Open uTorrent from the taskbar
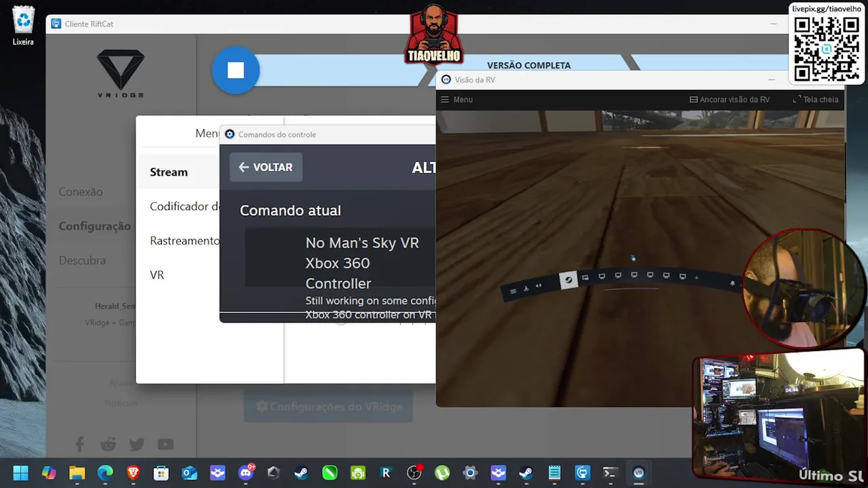Screen dimensions: 868x488 coord(442,473)
